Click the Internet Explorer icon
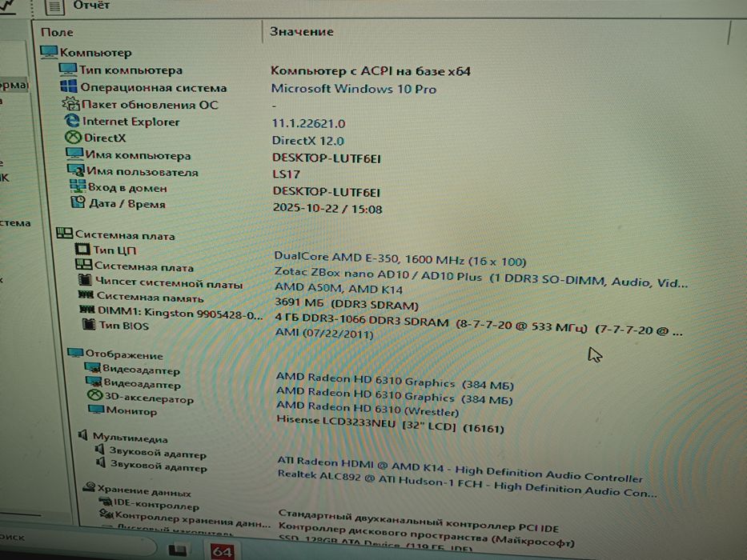747x560 pixels. coord(72,121)
